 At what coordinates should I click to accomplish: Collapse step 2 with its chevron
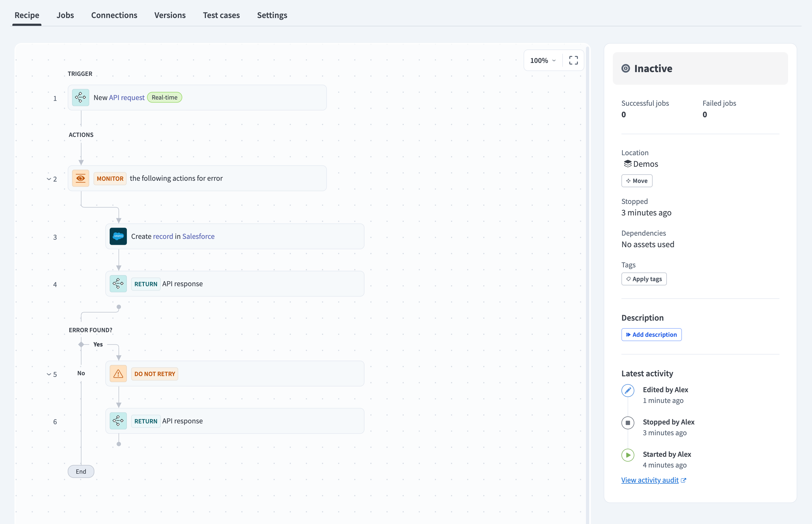pyautogui.click(x=49, y=179)
